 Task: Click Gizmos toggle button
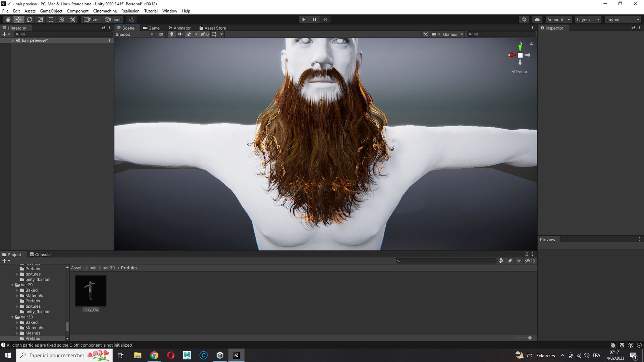tap(450, 34)
